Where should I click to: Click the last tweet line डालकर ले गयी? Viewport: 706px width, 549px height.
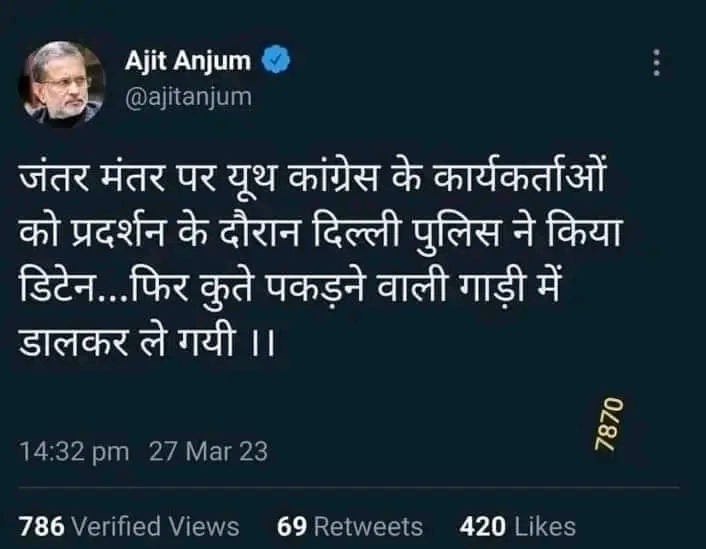pyautogui.click(x=147, y=341)
